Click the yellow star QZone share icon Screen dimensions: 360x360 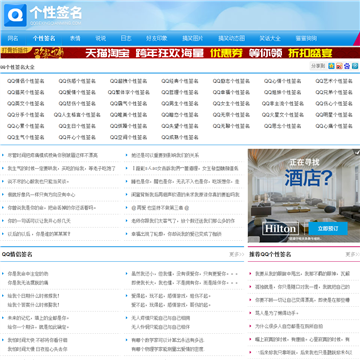[x=331, y=66]
